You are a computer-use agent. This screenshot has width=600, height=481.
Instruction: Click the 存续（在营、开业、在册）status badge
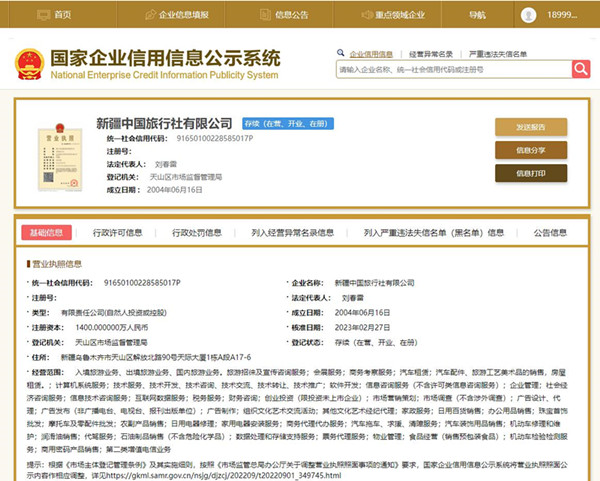pos(288,124)
